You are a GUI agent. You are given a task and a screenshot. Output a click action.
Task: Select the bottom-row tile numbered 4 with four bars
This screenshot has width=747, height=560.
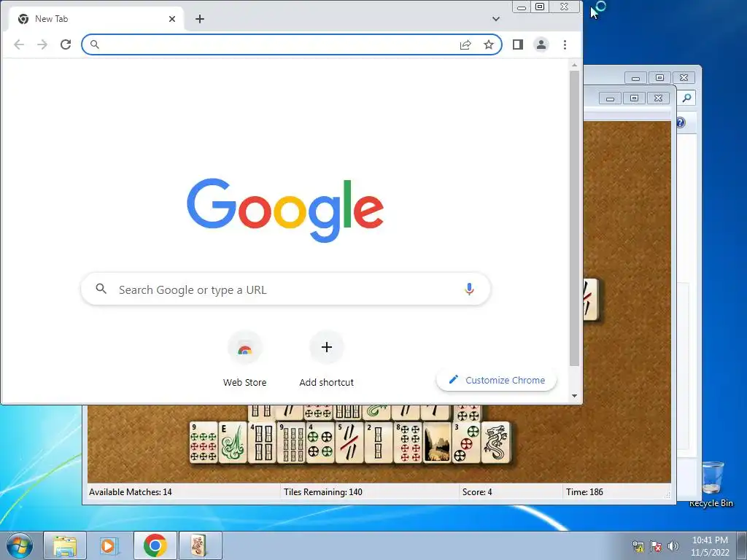coord(262,443)
